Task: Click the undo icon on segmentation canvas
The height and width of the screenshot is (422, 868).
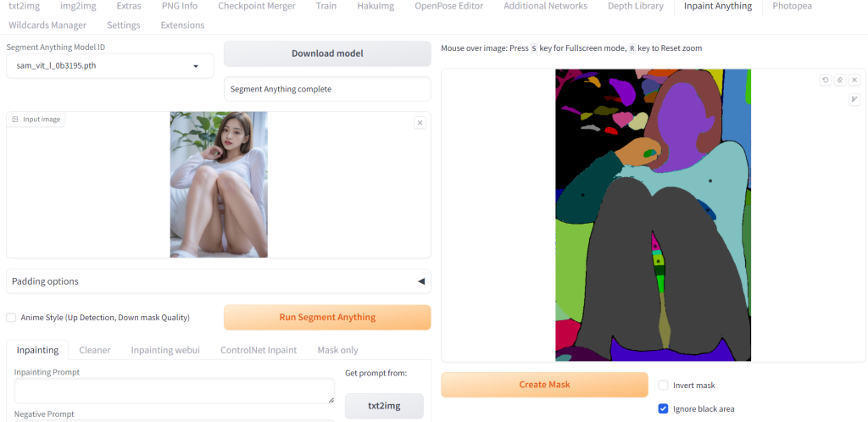Action: pyautogui.click(x=825, y=80)
